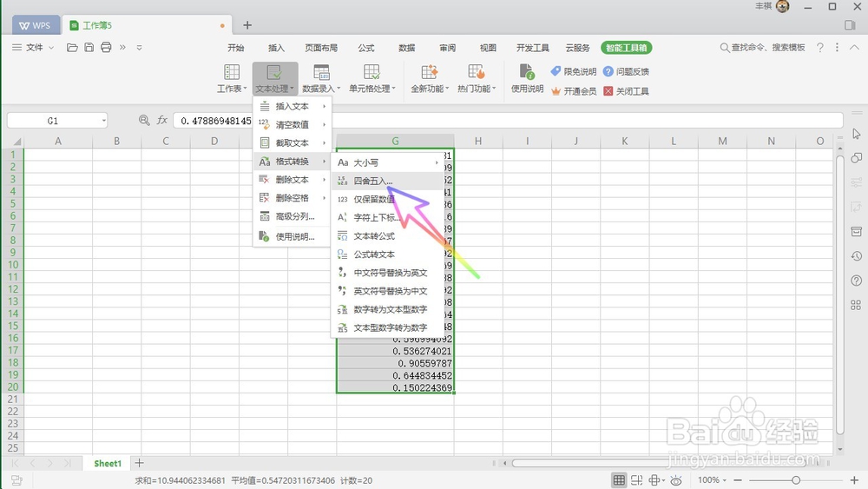Select row header 21
This screenshot has height=489, width=868.
[12, 400]
